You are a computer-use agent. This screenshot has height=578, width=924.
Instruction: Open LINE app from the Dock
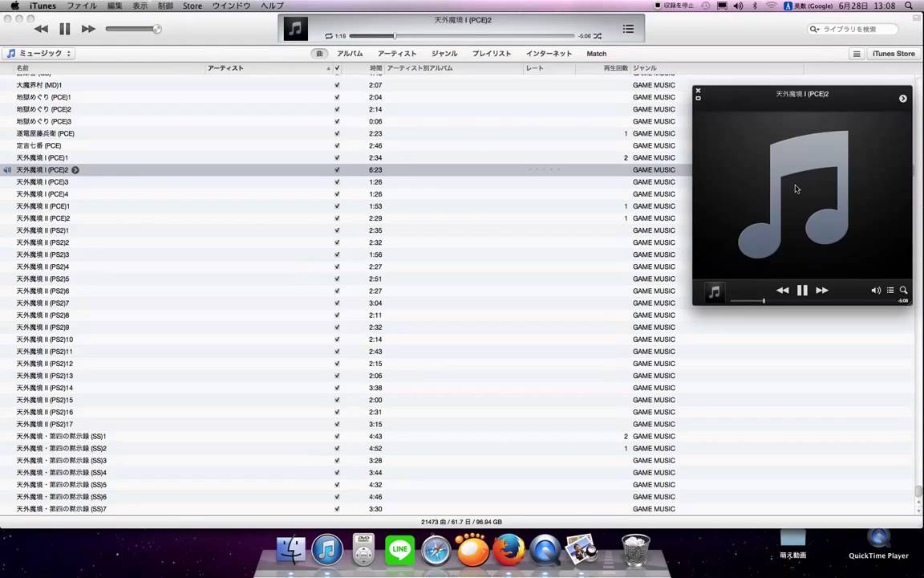point(399,551)
